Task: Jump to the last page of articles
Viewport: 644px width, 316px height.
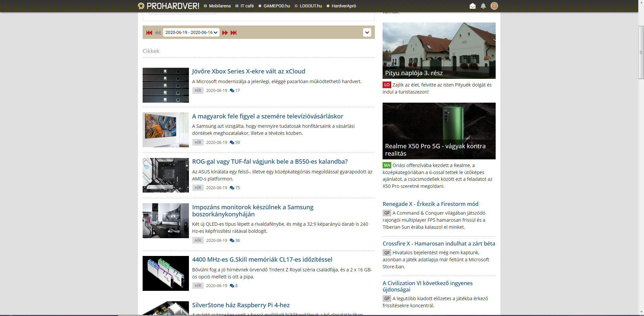Action: (234, 33)
